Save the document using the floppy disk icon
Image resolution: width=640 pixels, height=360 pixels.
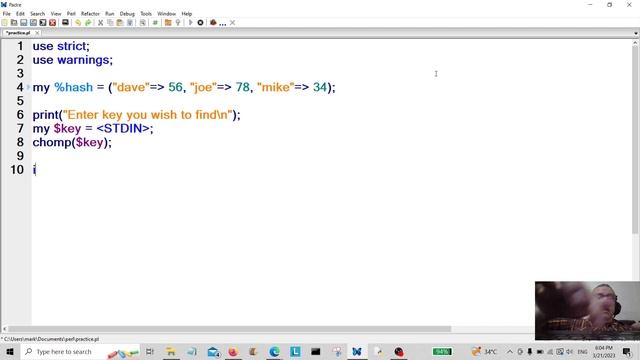(24, 23)
